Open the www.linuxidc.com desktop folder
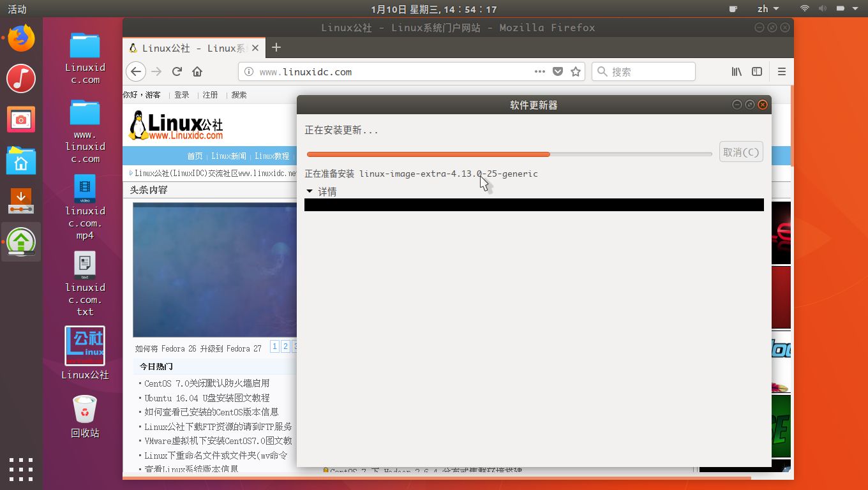This screenshot has height=490, width=868. pyautogui.click(x=85, y=131)
